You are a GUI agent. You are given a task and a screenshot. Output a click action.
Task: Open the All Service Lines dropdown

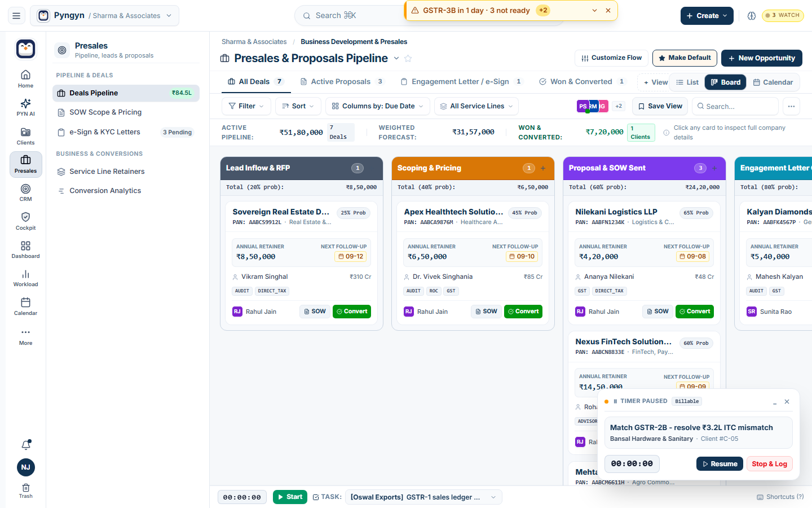(x=476, y=106)
